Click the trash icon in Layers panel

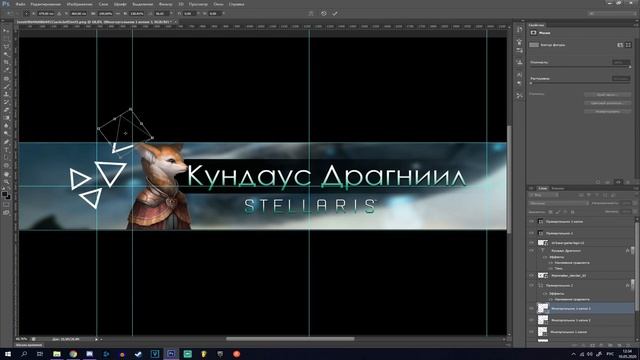click(627, 345)
